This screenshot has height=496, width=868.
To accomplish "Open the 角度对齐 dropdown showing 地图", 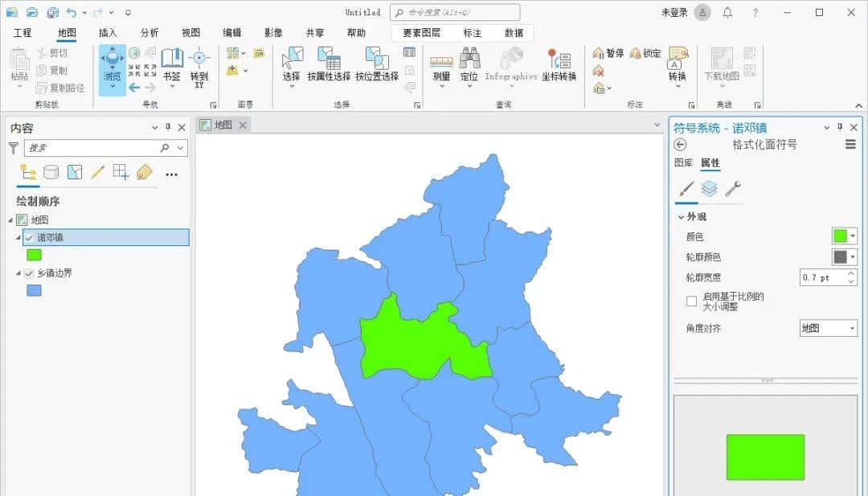I will point(828,328).
